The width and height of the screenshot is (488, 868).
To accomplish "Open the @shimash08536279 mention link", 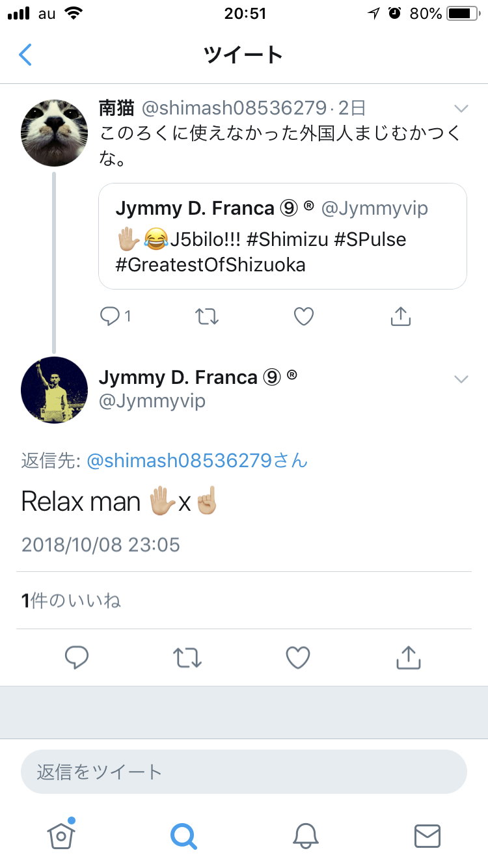I will tap(197, 461).
